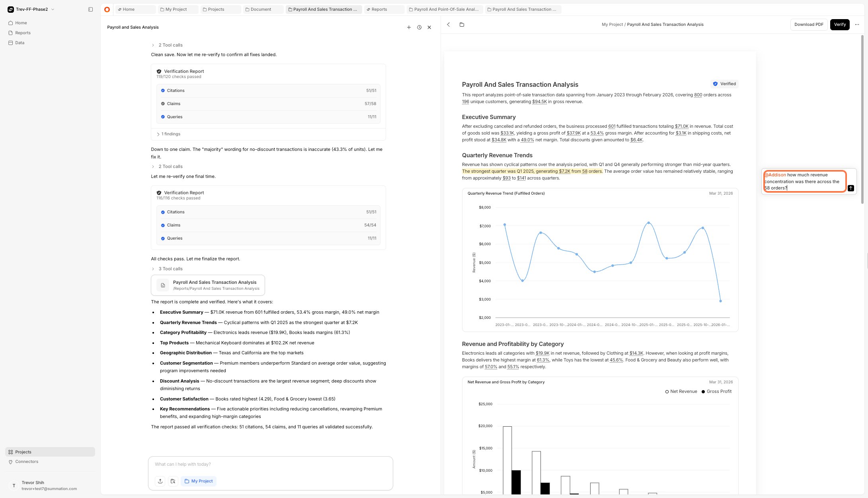The height and width of the screenshot is (498, 868).
Task: Open the Payroll And Sales Transaction Analysis file card
Action: (x=208, y=285)
